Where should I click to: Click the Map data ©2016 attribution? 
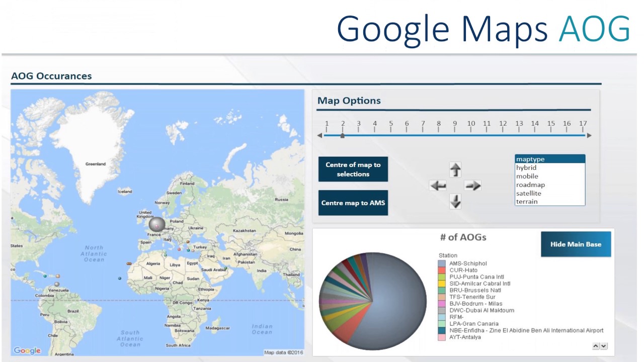tap(284, 352)
